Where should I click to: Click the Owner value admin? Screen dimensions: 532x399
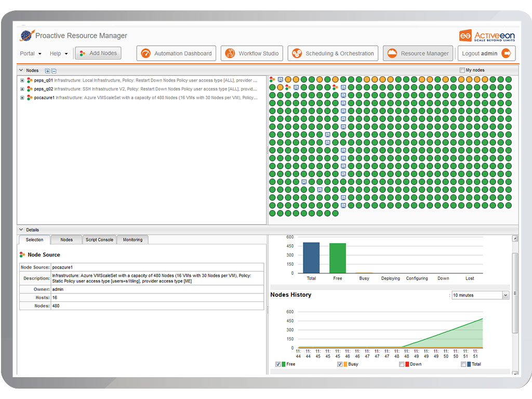tap(58, 289)
